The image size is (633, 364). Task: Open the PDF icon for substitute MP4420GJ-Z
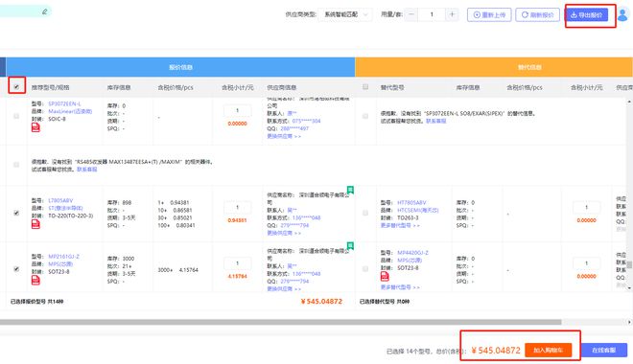point(385,276)
